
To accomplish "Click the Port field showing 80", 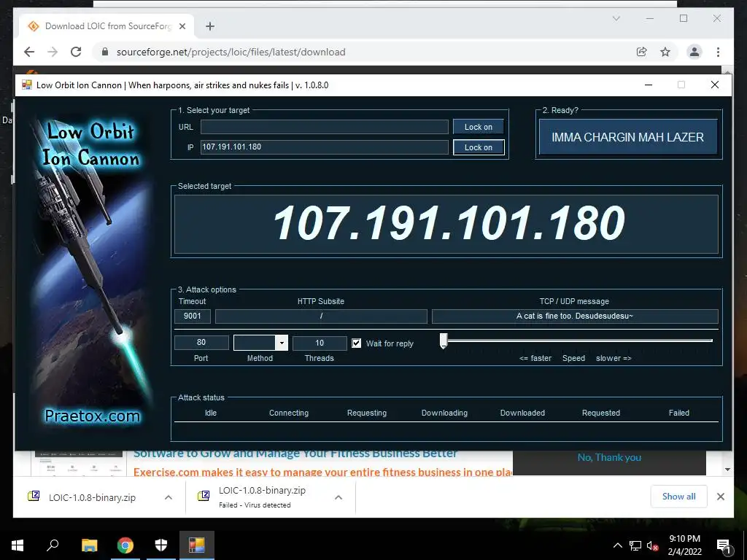I will pos(201,343).
